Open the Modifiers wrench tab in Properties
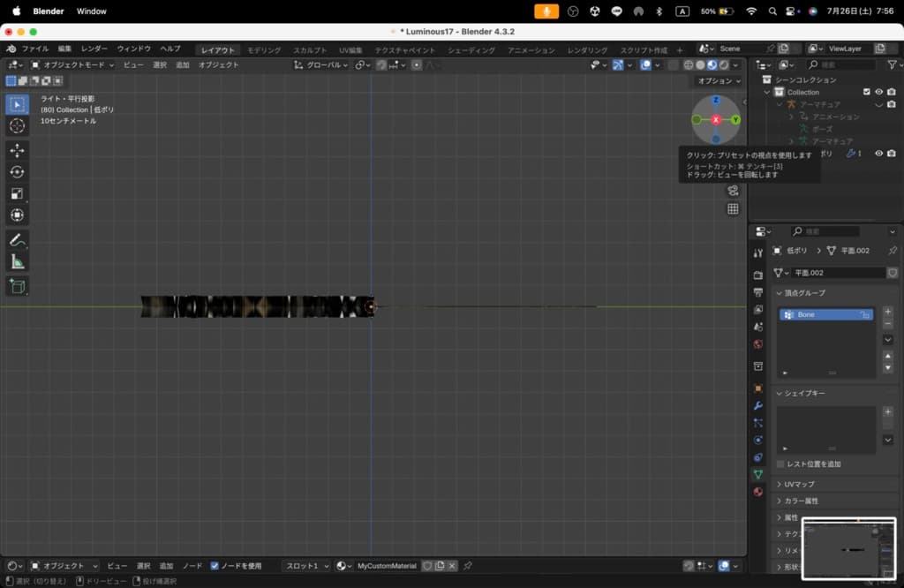904x588 pixels. 758,405
